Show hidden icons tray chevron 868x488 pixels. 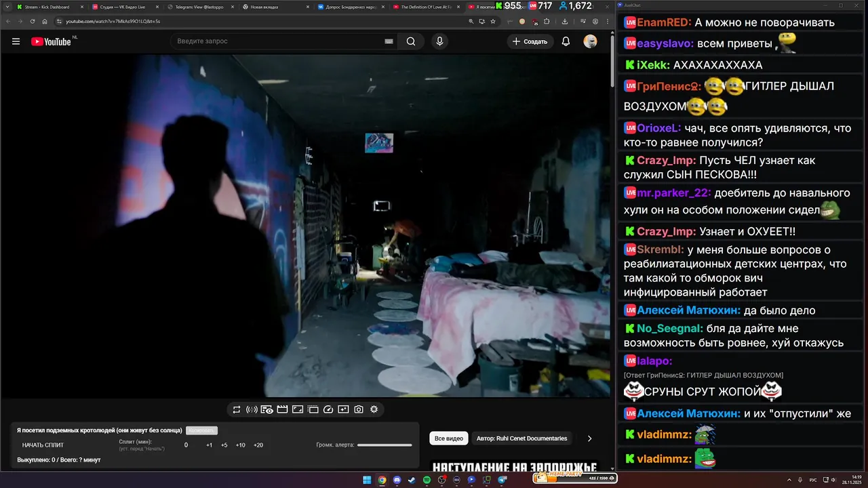789,480
